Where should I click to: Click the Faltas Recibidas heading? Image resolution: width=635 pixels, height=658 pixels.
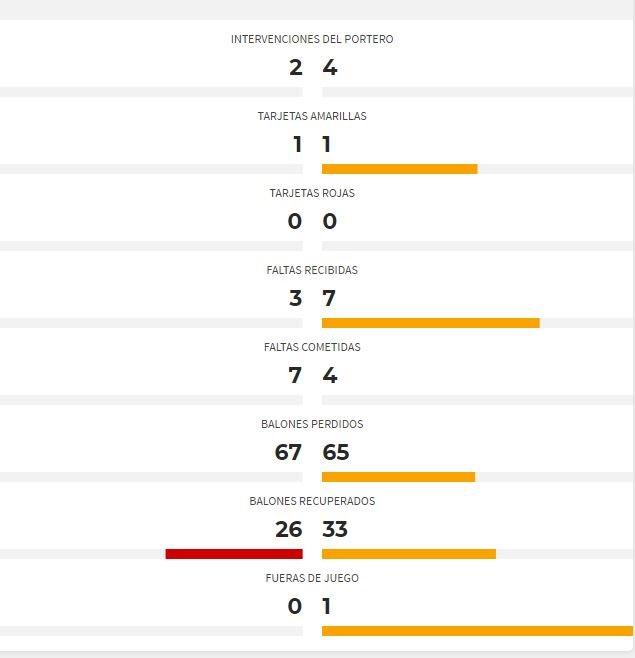(x=312, y=270)
